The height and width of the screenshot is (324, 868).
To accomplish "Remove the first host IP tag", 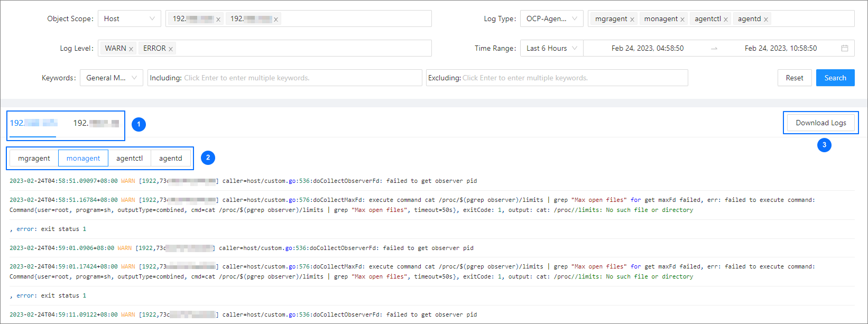I will (218, 20).
